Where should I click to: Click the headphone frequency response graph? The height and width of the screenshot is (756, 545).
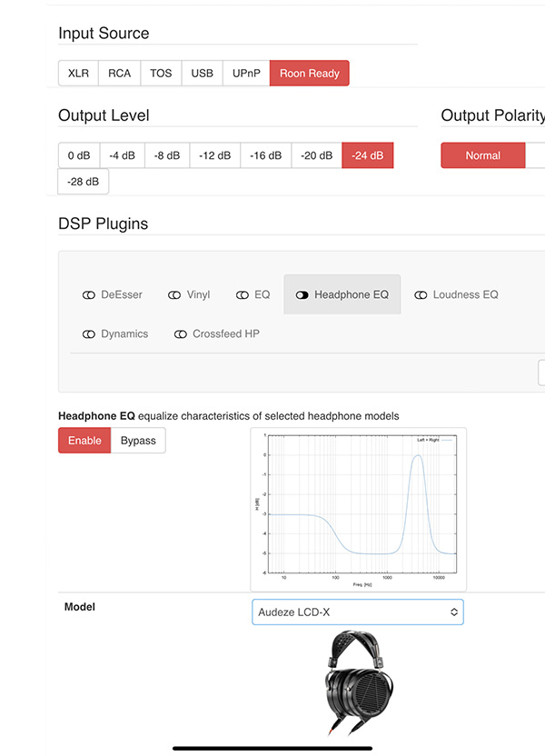click(x=358, y=509)
